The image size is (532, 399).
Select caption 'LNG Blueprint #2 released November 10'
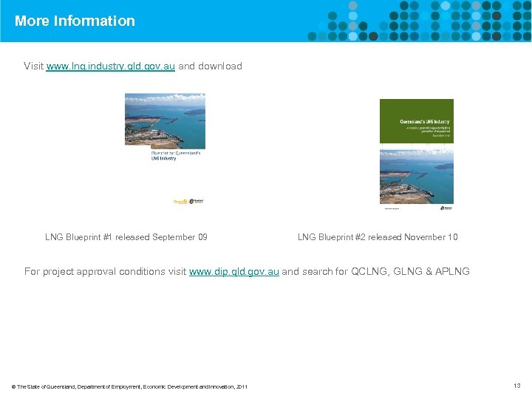[378, 237]
